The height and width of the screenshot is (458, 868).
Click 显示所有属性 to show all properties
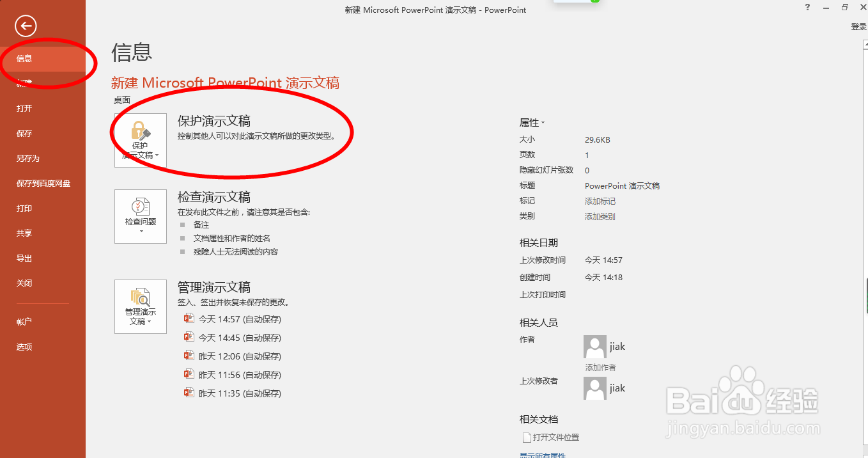543,455
